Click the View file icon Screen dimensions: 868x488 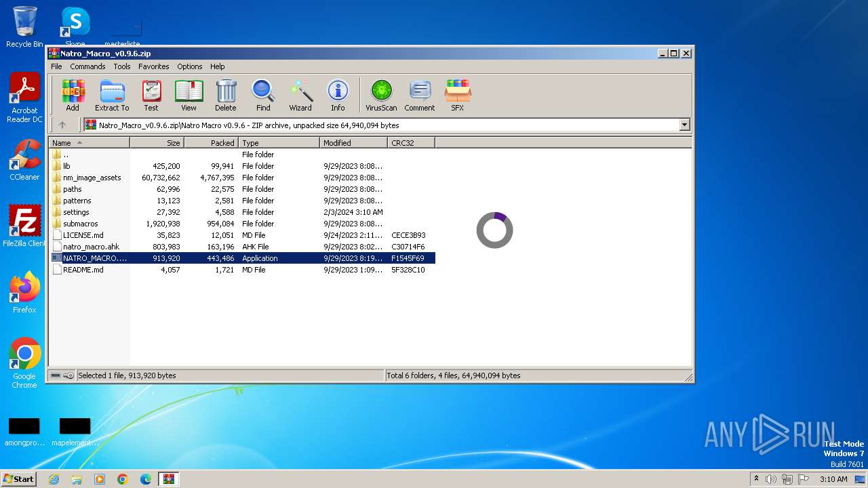[x=189, y=96]
